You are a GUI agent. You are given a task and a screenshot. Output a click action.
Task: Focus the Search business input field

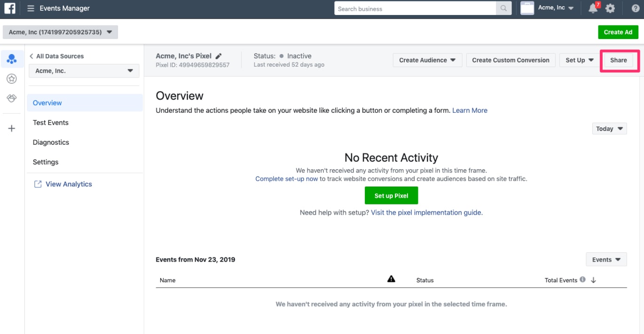[x=415, y=8]
